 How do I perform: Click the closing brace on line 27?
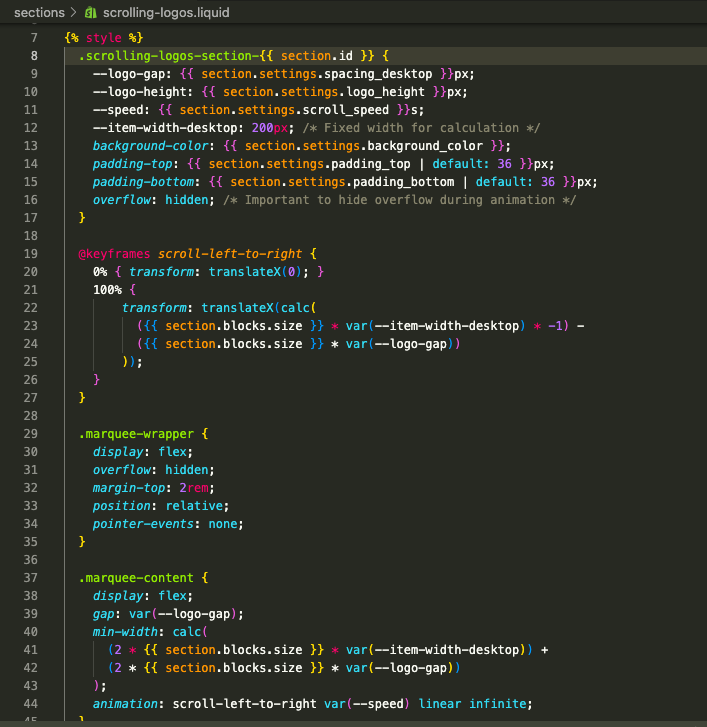pyautogui.click(x=82, y=398)
